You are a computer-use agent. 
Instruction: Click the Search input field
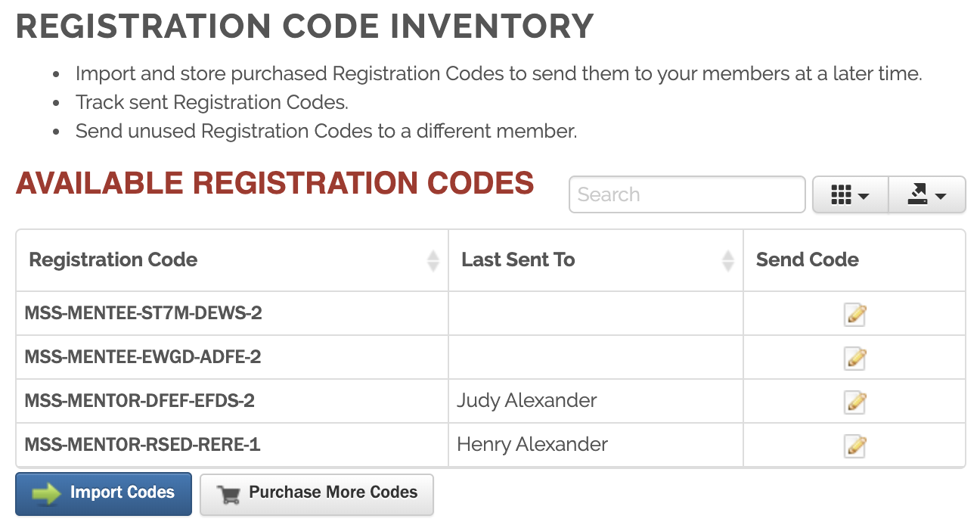(x=687, y=195)
